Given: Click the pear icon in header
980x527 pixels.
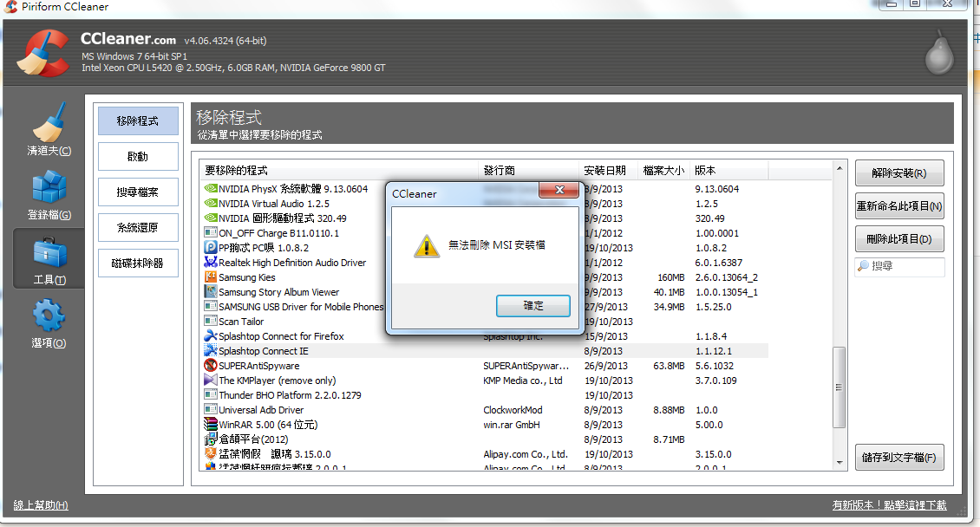Looking at the screenshot, I should click(x=939, y=52).
